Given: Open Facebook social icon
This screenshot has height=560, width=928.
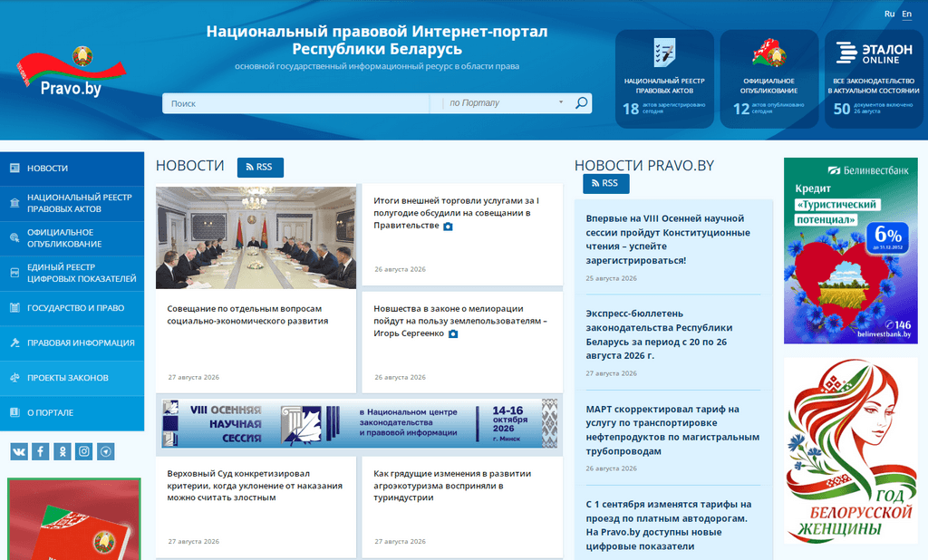Looking at the screenshot, I should point(40,451).
